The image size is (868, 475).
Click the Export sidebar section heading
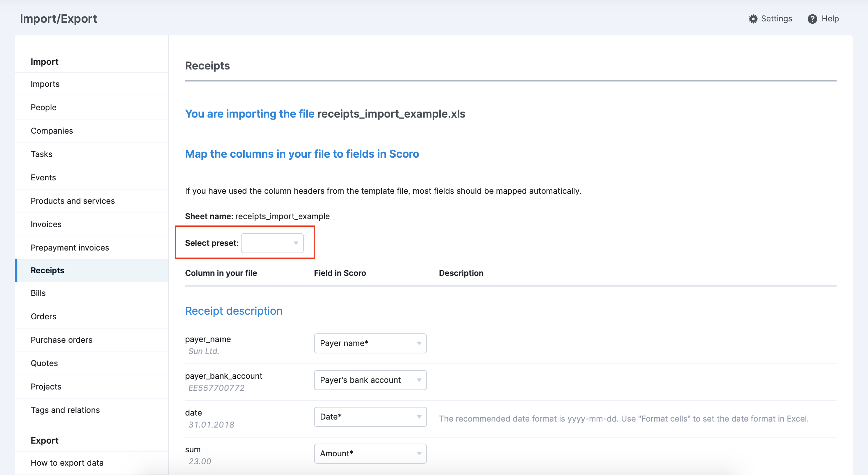[44, 441]
